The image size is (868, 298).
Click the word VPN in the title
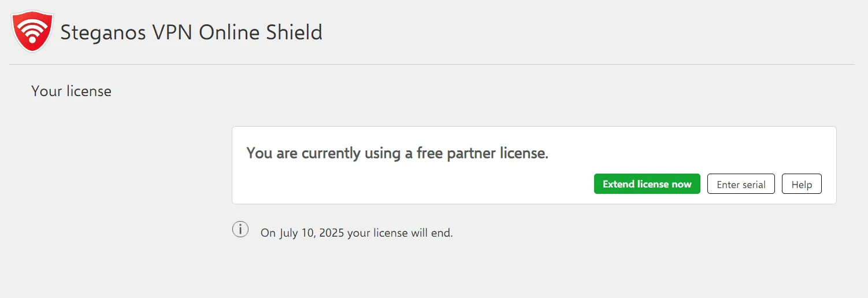173,32
